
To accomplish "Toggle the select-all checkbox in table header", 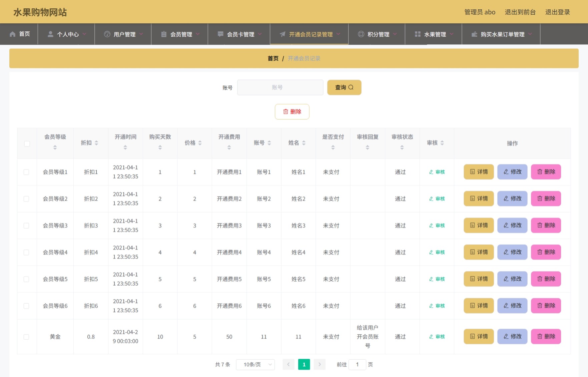I will pos(27,144).
